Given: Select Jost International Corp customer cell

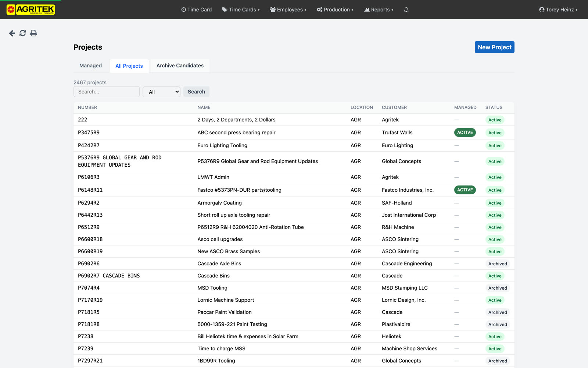Looking at the screenshot, I should 409,215.
